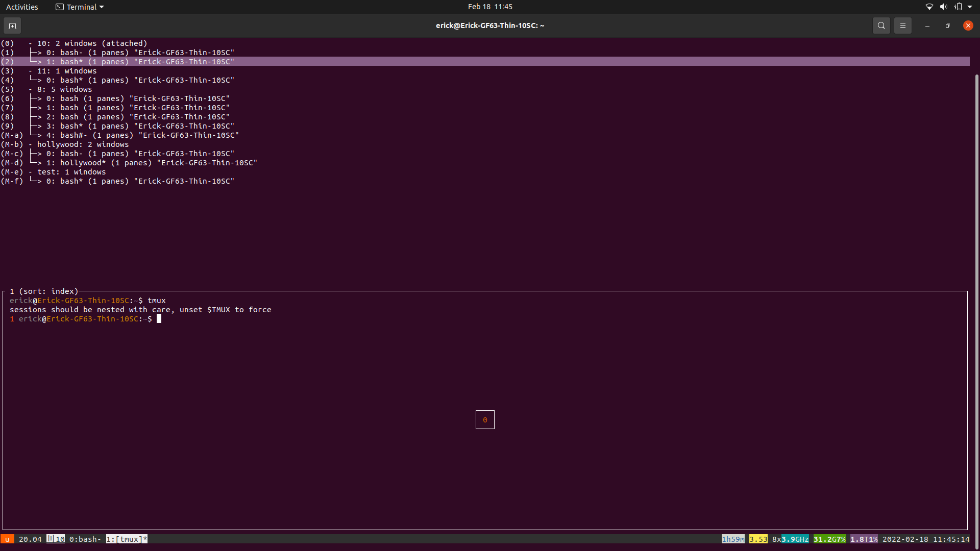Image resolution: width=980 pixels, height=551 pixels.
Task: Click the preview title '1 (sort: index)'
Action: pos(44,291)
